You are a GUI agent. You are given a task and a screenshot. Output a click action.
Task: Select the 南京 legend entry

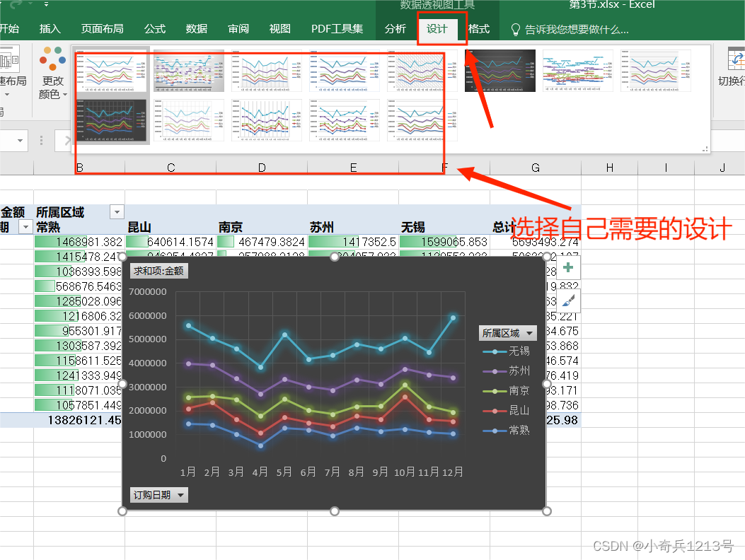pos(506,391)
